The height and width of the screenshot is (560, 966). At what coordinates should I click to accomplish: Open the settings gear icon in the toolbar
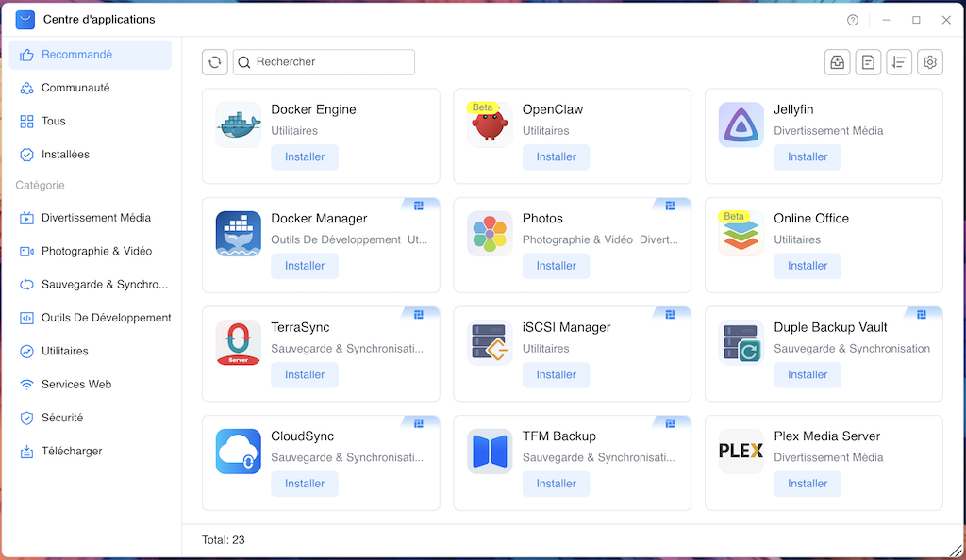pos(929,62)
